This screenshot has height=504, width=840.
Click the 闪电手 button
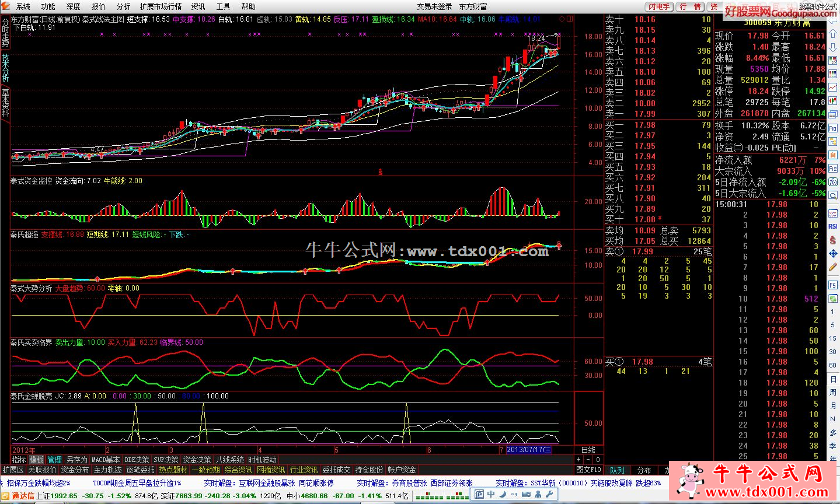[660, 6]
